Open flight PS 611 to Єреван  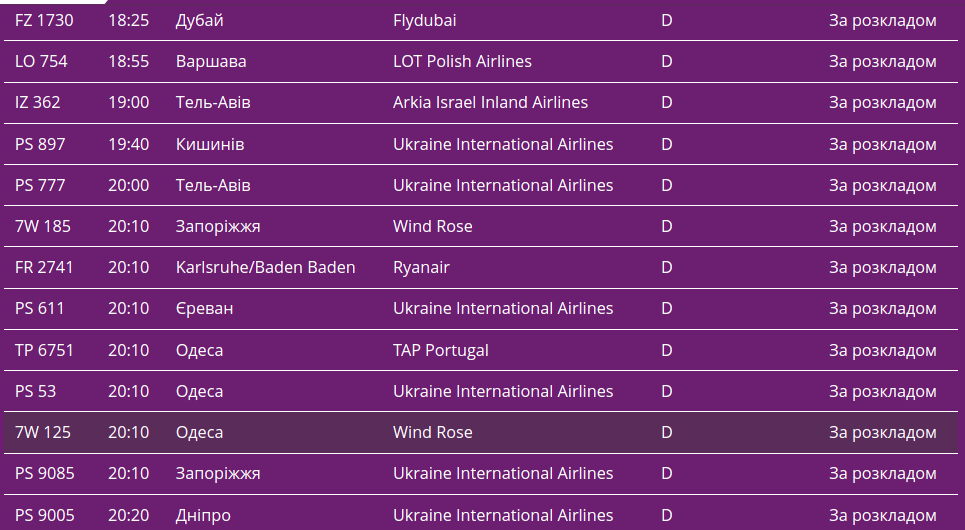(x=40, y=308)
